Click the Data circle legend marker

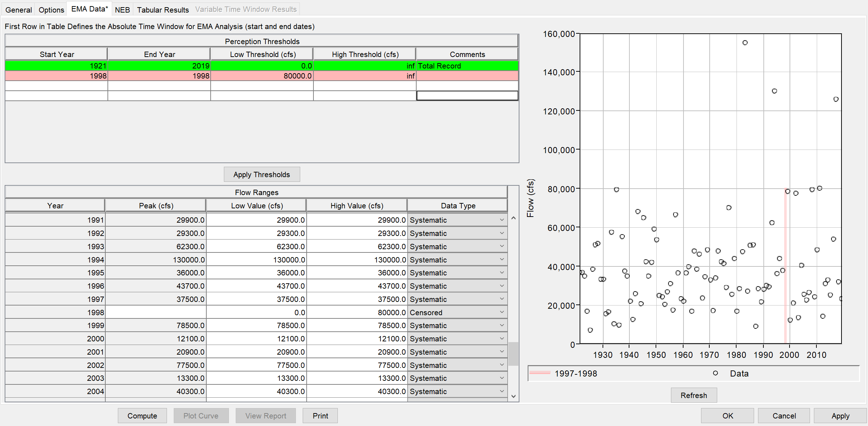(x=715, y=373)
